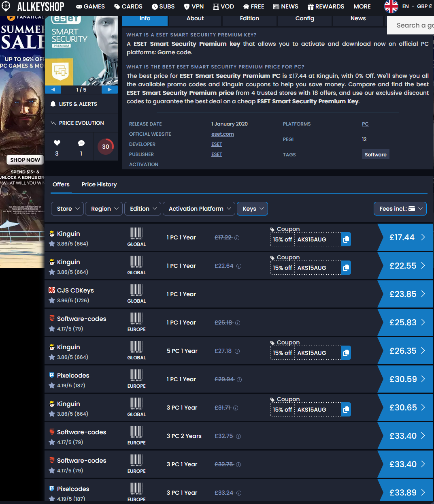Go to Pixelcodes offer at £30.59

pos(406,379)
